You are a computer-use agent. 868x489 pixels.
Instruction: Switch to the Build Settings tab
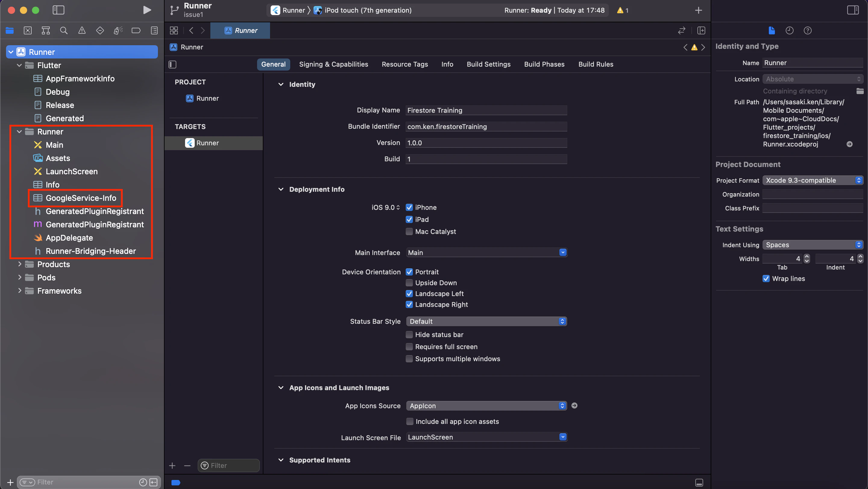tap(488, 65)
